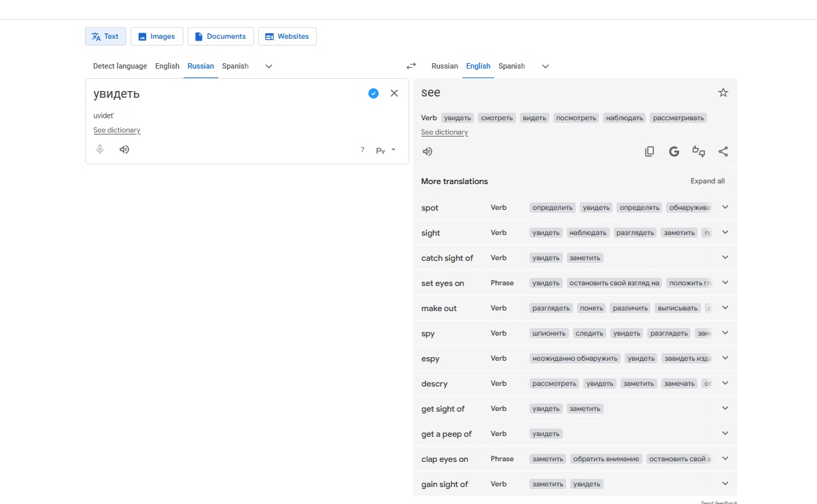817x504 pixels.
Task: Select Spanish as source language
Action: pyautogui.click(x=235, y=66)
